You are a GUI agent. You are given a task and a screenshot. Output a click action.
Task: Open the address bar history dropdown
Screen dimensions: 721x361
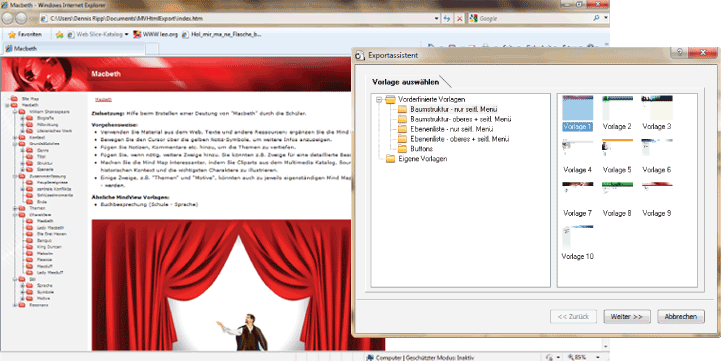437,18
